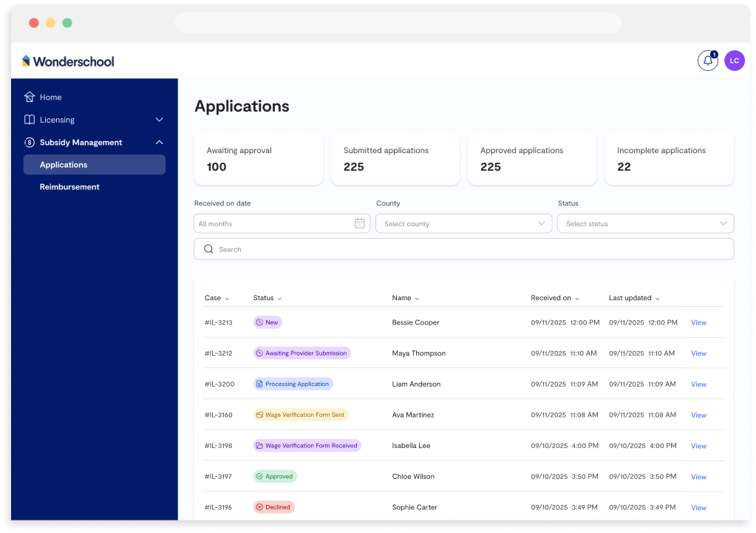Go to Home in sidebar
Screen dimensions: 756x533
(50, 97)
